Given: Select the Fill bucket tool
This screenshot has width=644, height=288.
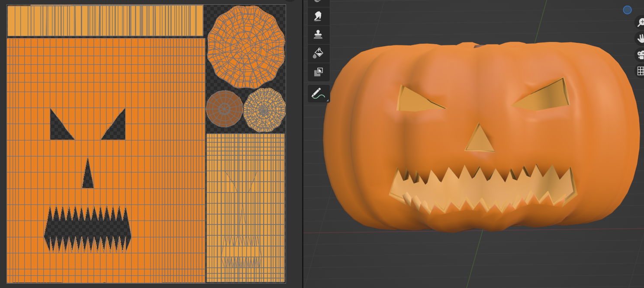Looking at the screenshot, I should click(319, 53).
